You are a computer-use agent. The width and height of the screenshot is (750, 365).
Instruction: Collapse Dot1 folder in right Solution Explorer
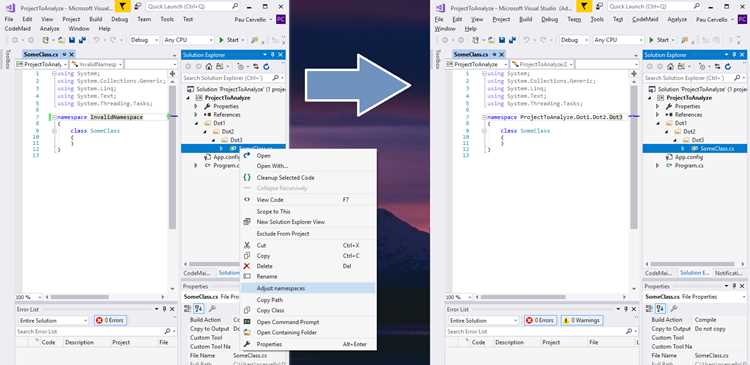[x=657, y=123]
